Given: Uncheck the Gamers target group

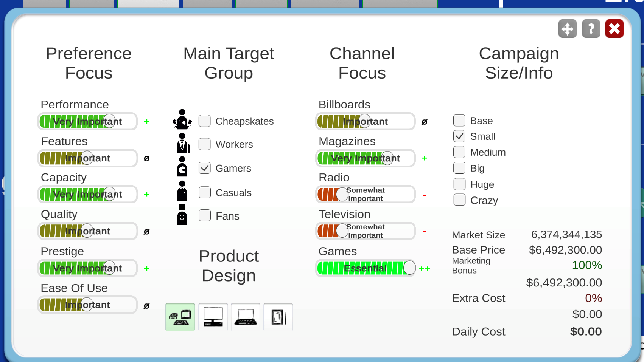Looking at the screenshot, I should coord(205,168).
